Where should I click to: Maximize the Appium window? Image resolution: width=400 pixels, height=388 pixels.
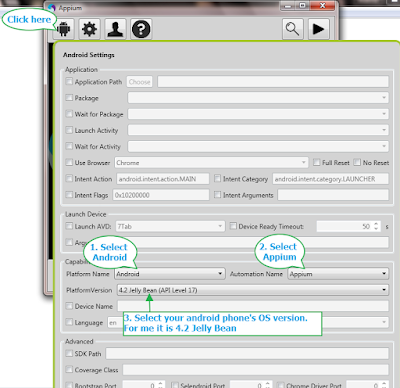point(302,6)
